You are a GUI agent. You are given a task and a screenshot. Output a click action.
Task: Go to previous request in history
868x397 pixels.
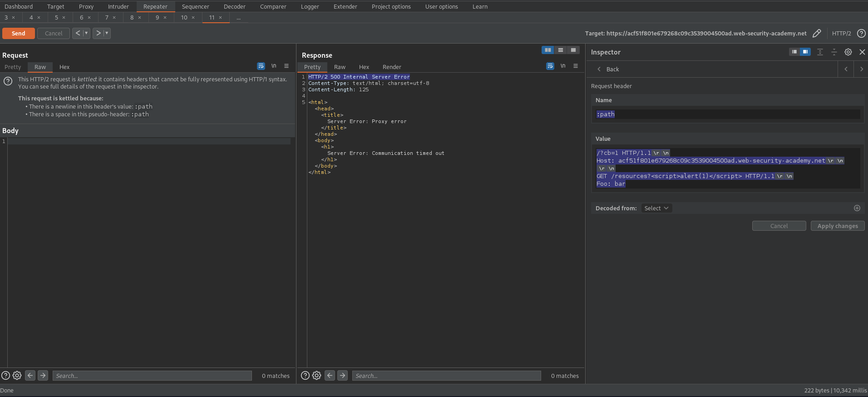click(78, 33)
